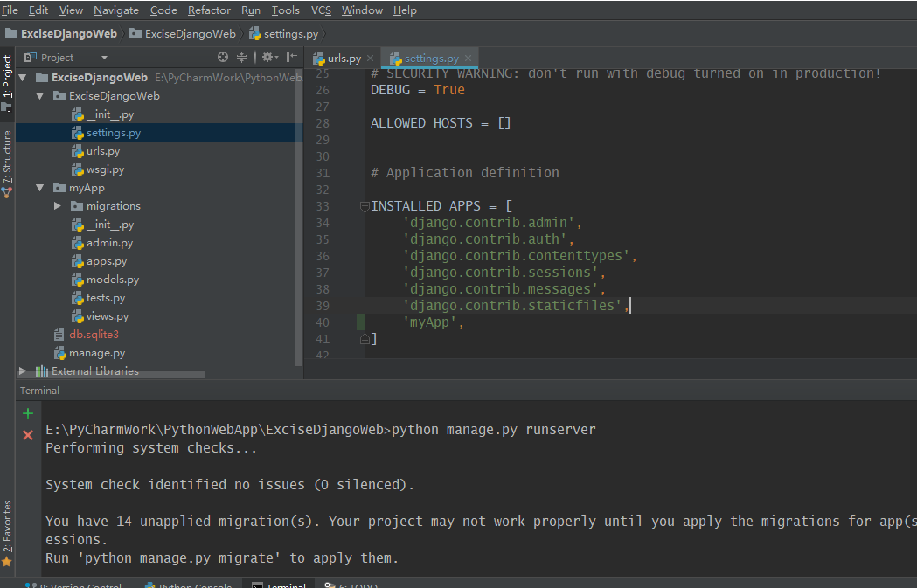917x588 pixels.
Task: Click the fold marker on line 33
Action: tap(365, 205)
